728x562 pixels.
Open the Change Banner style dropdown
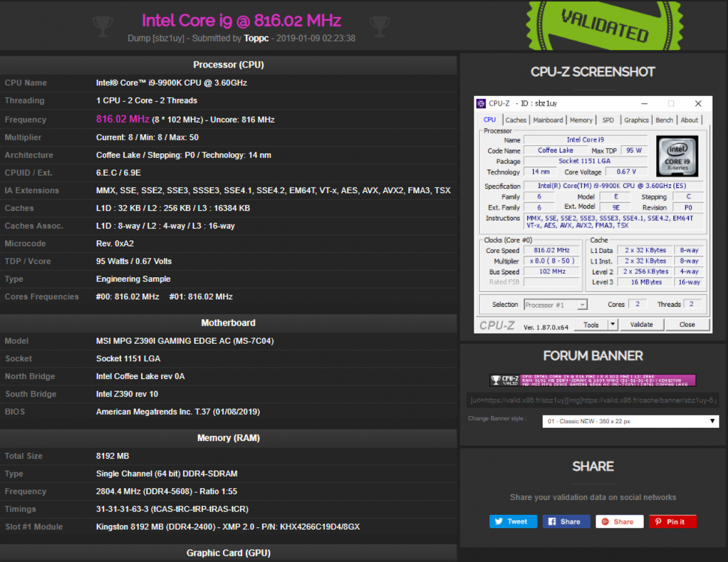(x=631, y=421)
